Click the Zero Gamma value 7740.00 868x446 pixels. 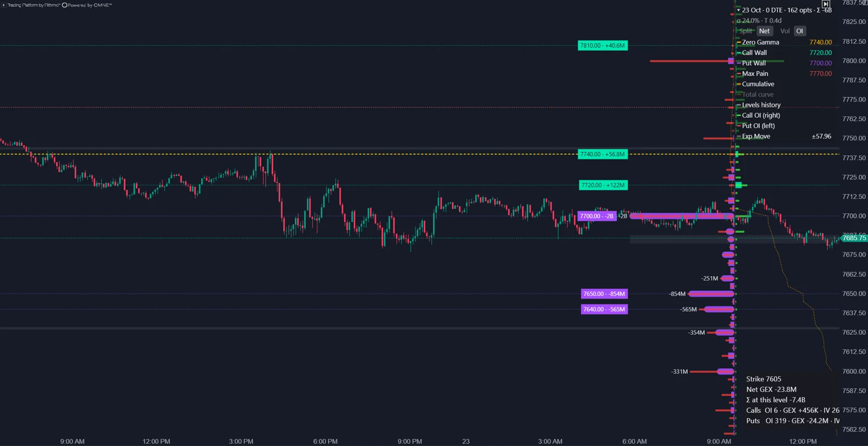point(820,42)
